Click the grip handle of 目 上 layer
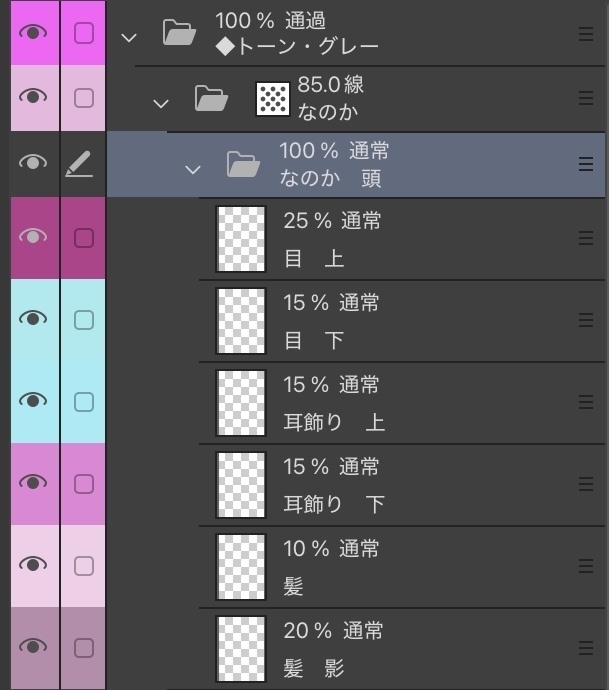609x690 pixels. pos(586,239)
